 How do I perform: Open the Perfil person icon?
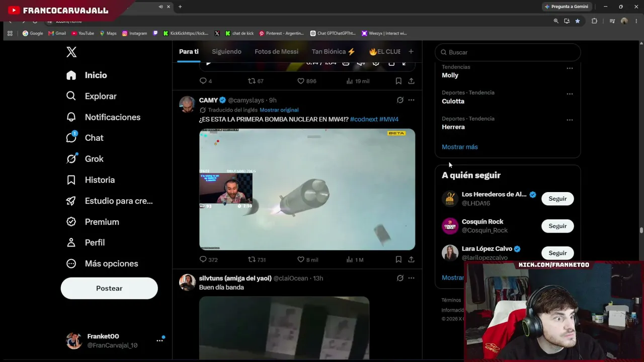(71, 242)
